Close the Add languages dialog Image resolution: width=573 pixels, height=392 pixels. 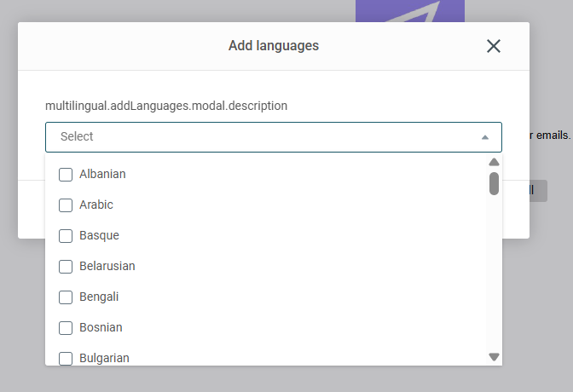494,46
